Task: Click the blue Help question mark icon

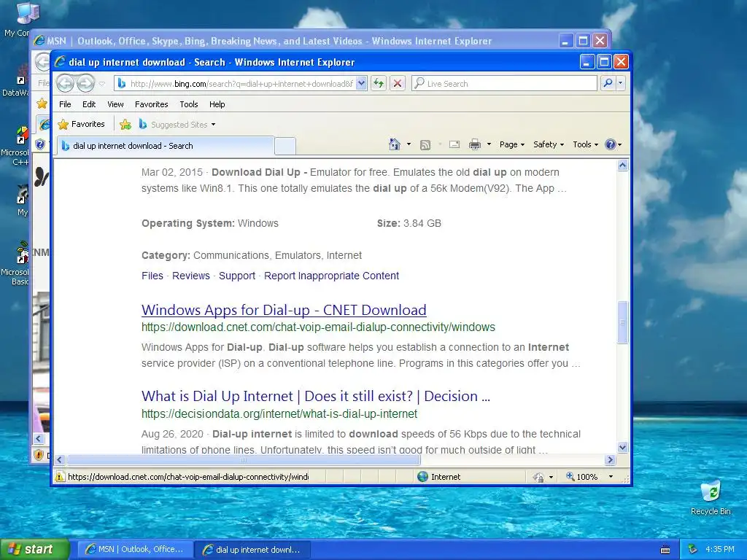Action: tap(611, 144)
